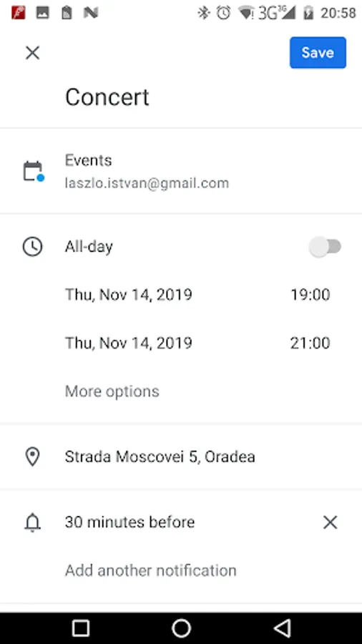This screenshot has height=644, width=362.
Task: Save the Concert event
Action: [x=318, y=52]
